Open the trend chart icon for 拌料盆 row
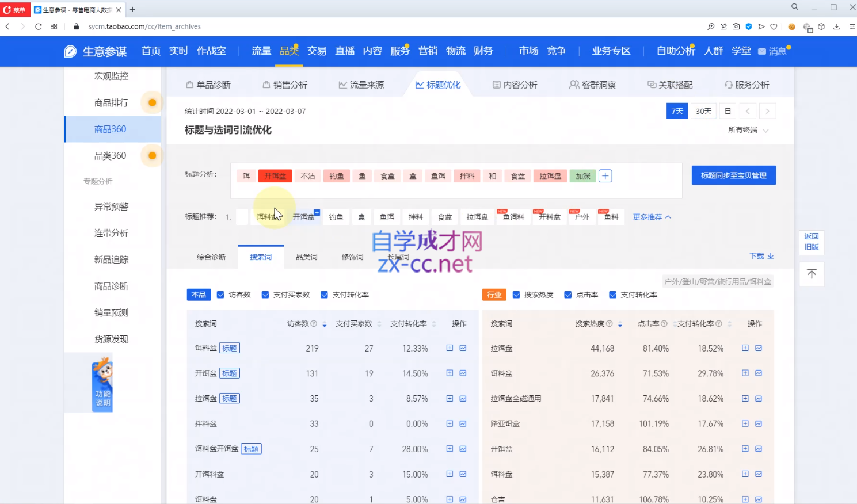857x504 pixels. [x=463, y=423]
